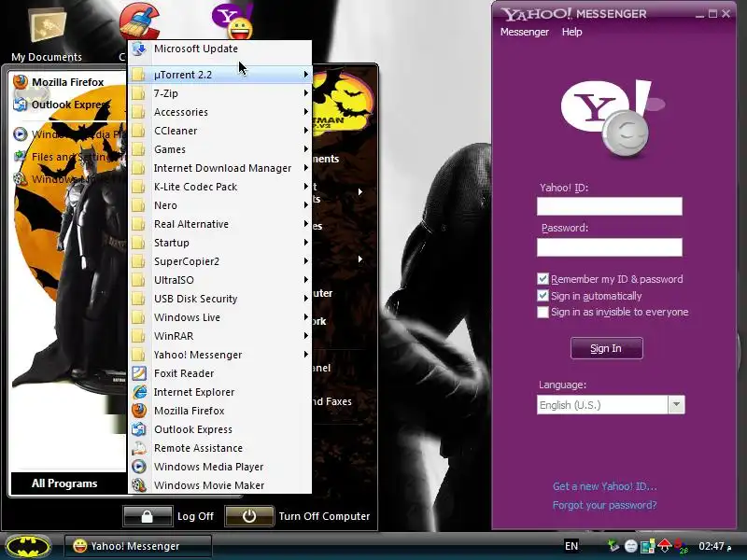
Task: Toggle the Sign in automatically checkbox
Action: 543,296
